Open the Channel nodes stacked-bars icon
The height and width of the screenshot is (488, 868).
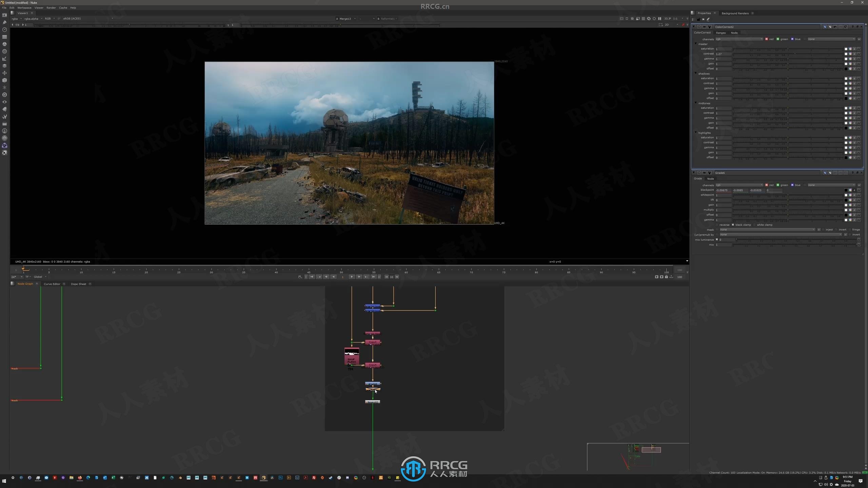pos(4,37)
